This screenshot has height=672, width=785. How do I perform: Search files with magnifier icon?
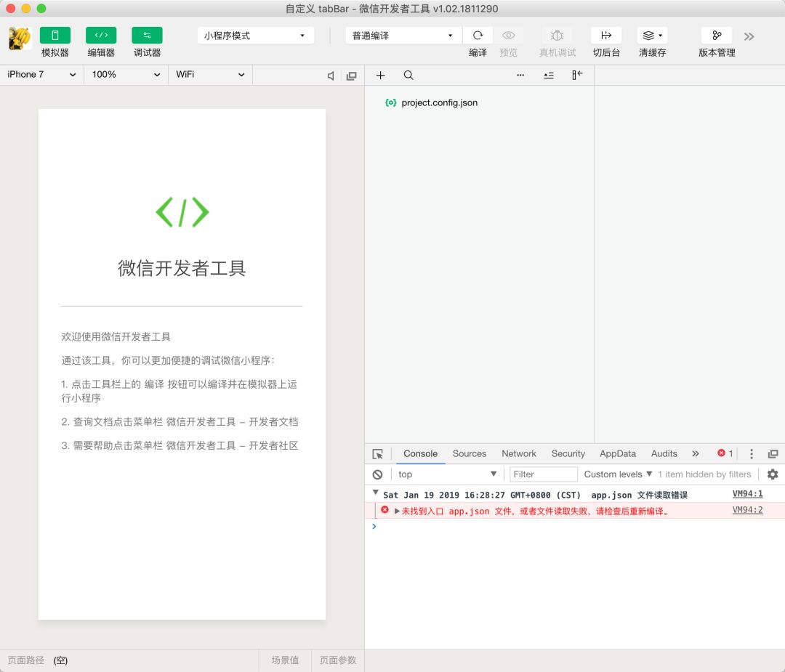(408, 75)
